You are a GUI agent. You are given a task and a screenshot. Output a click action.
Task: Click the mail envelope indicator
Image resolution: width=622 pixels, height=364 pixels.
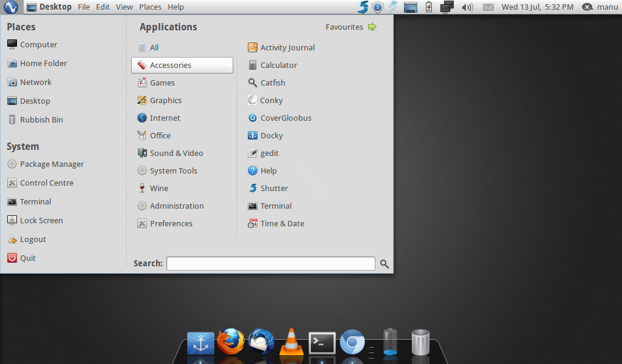coord(488,7)
